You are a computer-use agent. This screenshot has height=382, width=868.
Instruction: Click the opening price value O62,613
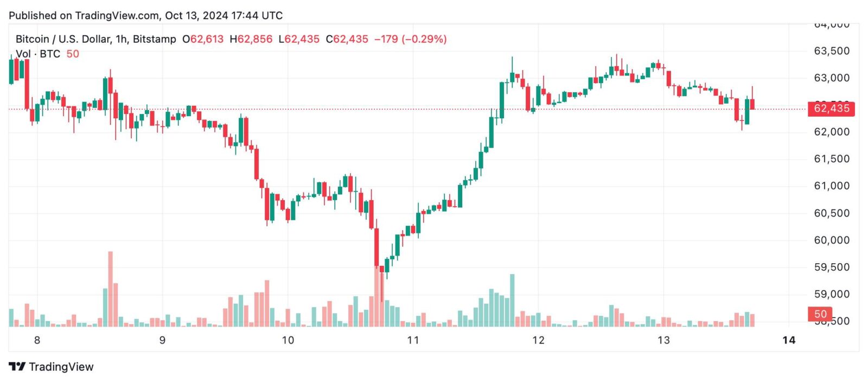point(203,39)
